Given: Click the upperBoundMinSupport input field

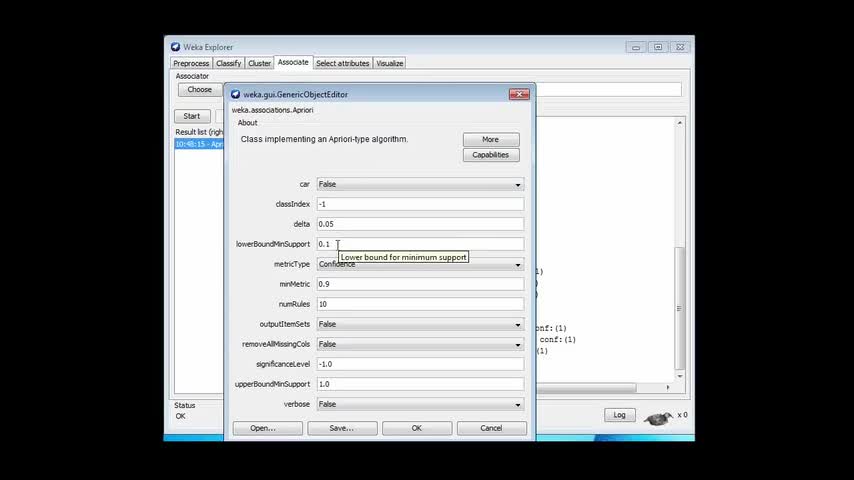Looking at the screenshot, I should click(x=420, y=384).
